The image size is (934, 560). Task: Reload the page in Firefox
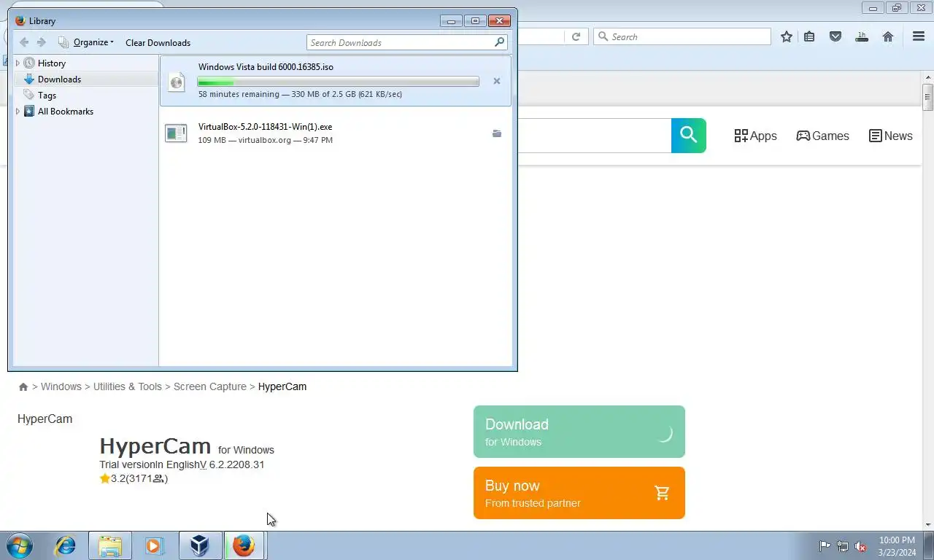click(576, 36)
